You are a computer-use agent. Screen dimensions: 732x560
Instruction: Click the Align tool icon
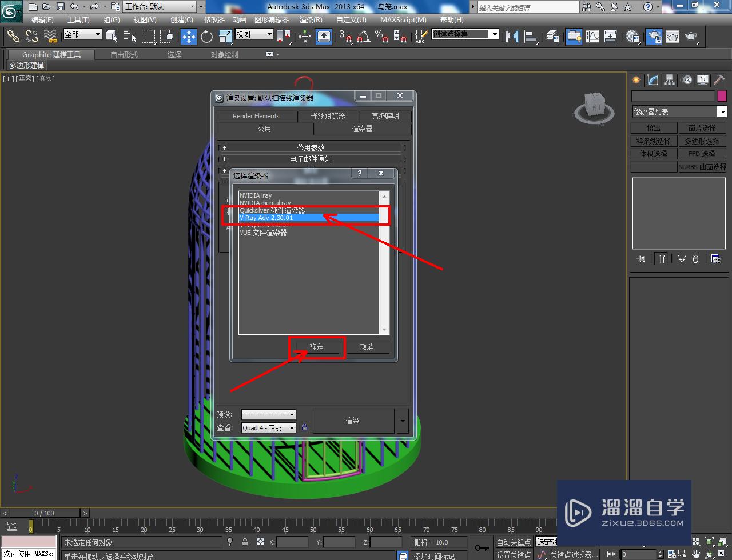click(x=531, y=37)
